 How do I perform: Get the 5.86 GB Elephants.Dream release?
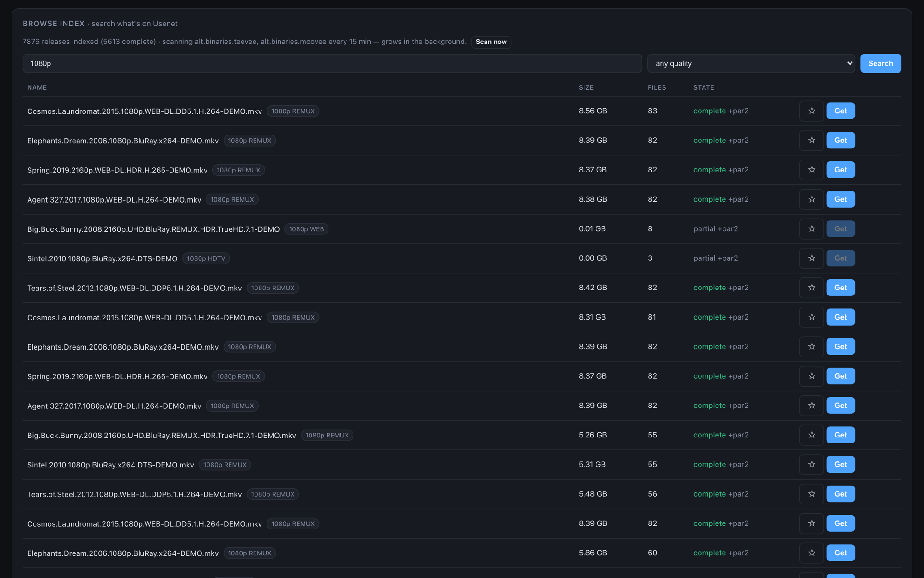tap(840, 553)
